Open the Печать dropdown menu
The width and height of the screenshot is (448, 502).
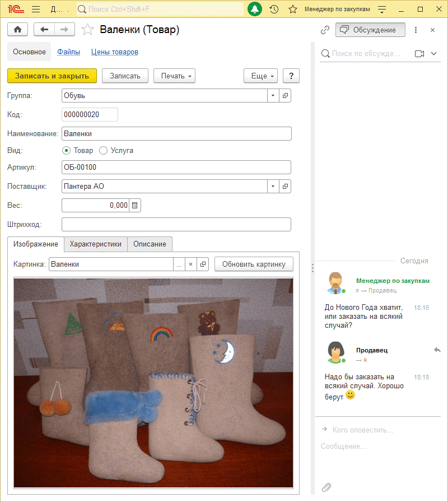(174, 76)
